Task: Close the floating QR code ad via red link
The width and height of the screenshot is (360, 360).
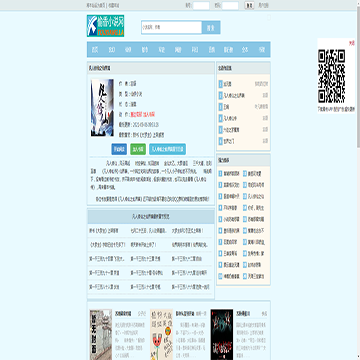Action: click(352, 43)
